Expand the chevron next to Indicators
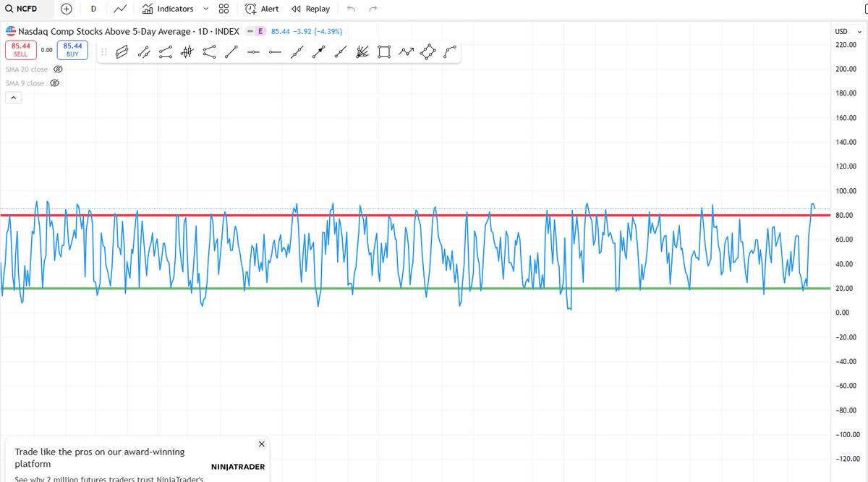Image resolution: width=868 pixels, height=482 pixels. coord(206,9)
